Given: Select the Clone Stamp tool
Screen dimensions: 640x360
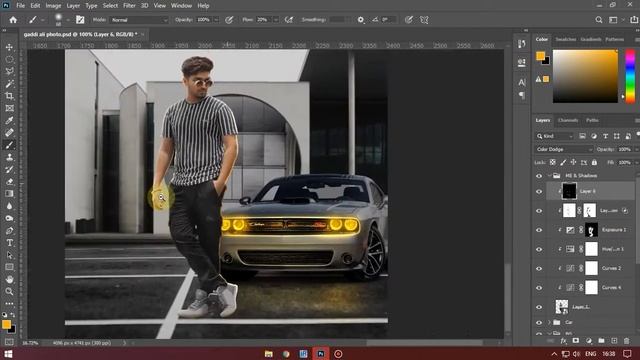Looking at the screenshot, I should [x=9, y=157].
